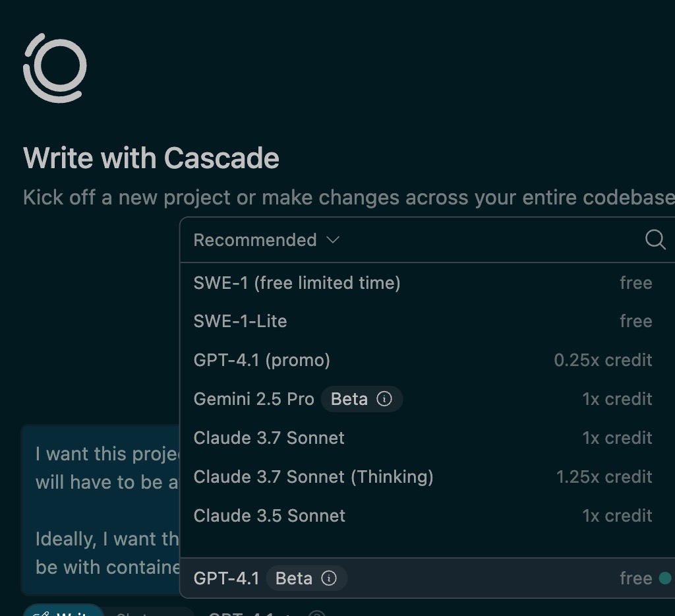Choose GPT-4.1 (promo) at 0.25x credit

tap(427, 360)
